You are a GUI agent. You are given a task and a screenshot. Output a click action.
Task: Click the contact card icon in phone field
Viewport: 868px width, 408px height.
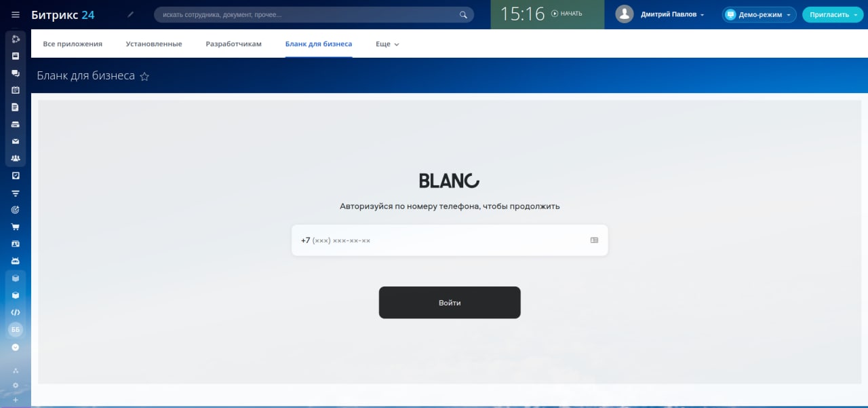coord(594,240)
